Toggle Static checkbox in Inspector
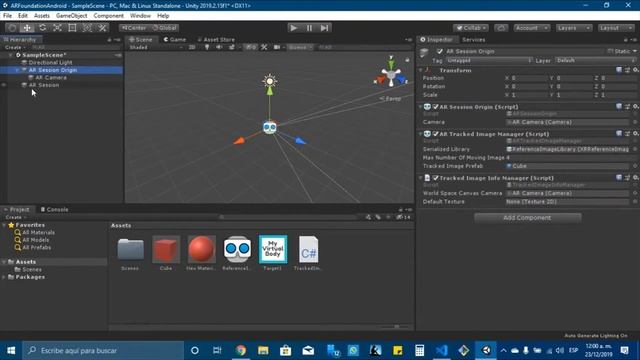The height and width of the screenshot is (360, 640). click(610, 51)
